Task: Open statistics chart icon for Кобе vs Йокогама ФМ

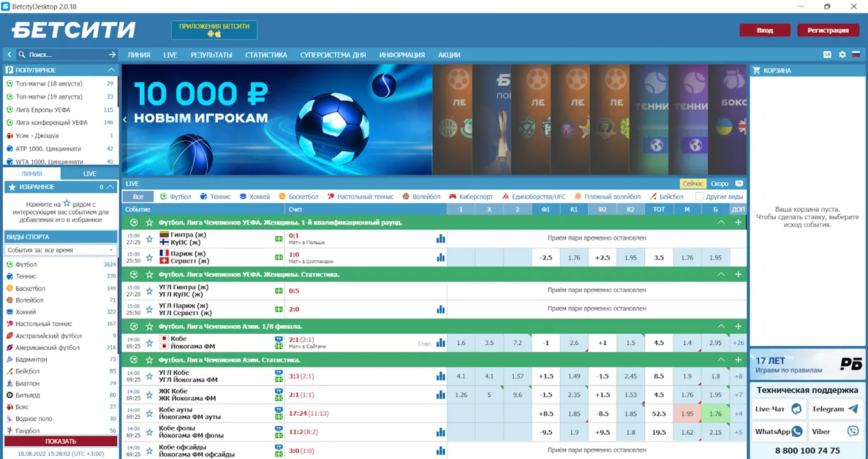Action: click(440, 343)
